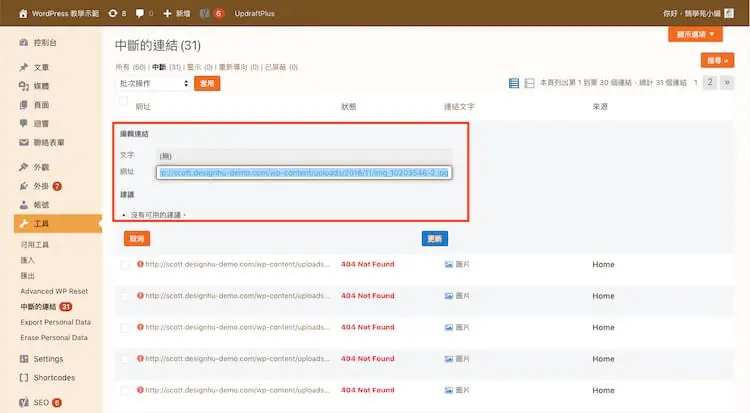The width and height of the screenshot is (750, 413).
Task: Expand the 搜尋 search panel button
Action: [717, 60]
